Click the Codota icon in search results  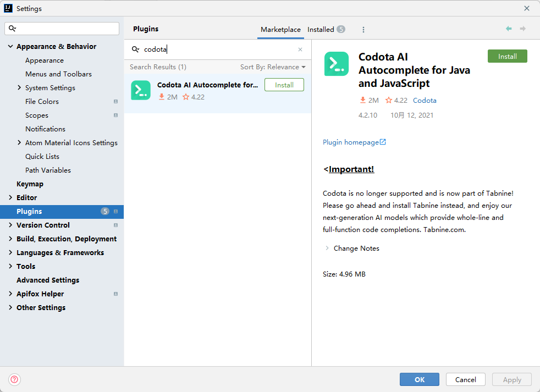point(141,90)
